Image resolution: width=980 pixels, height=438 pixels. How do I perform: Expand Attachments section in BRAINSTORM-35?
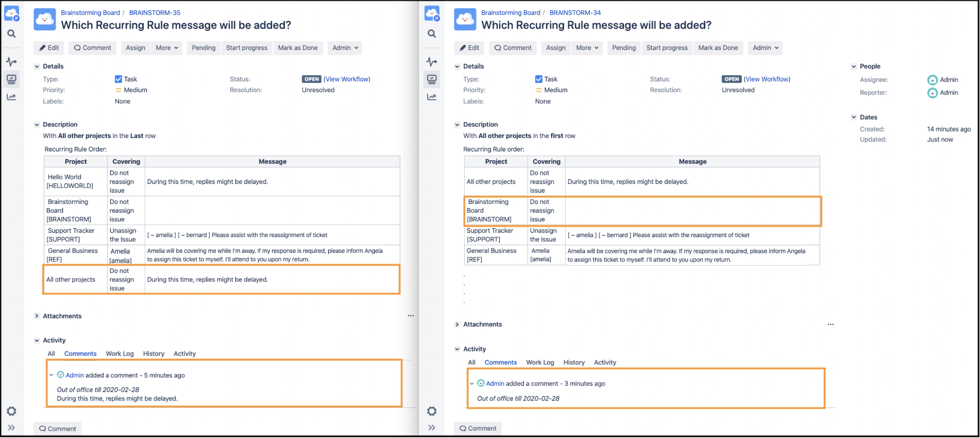click(37, 316)
